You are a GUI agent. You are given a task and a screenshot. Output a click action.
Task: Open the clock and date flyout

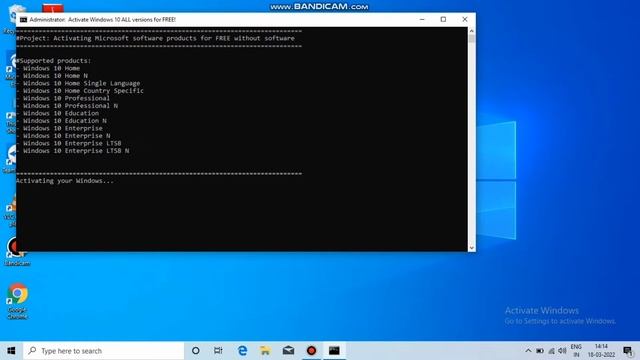[601, 351]
